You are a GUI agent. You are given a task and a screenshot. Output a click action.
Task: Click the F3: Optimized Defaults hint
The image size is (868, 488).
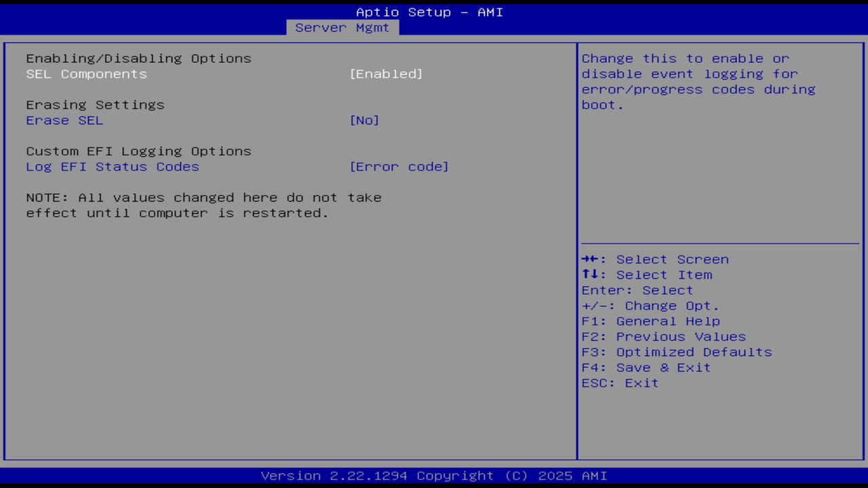pyautogui.click(x=676, y=352)
